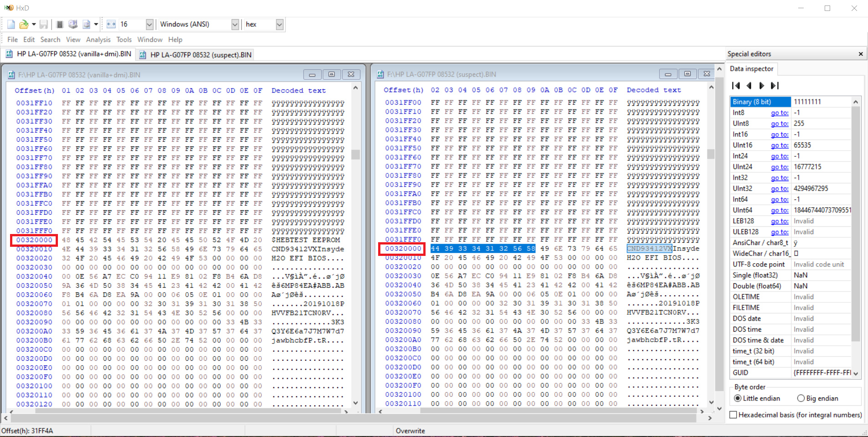Viewport: 868px width, 437px height.
Task: Click file icon in vanilla+dmi window title
Action: (x=11, y=75)
